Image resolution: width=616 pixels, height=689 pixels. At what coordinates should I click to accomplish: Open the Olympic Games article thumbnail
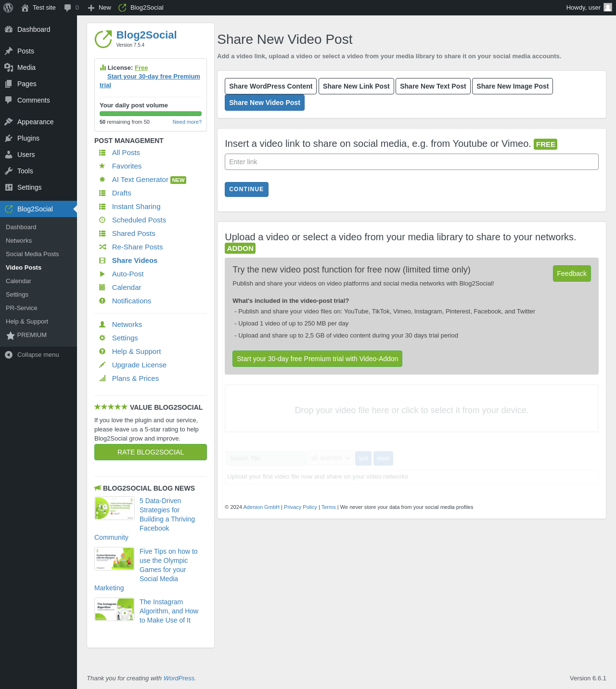click(115, 559)
